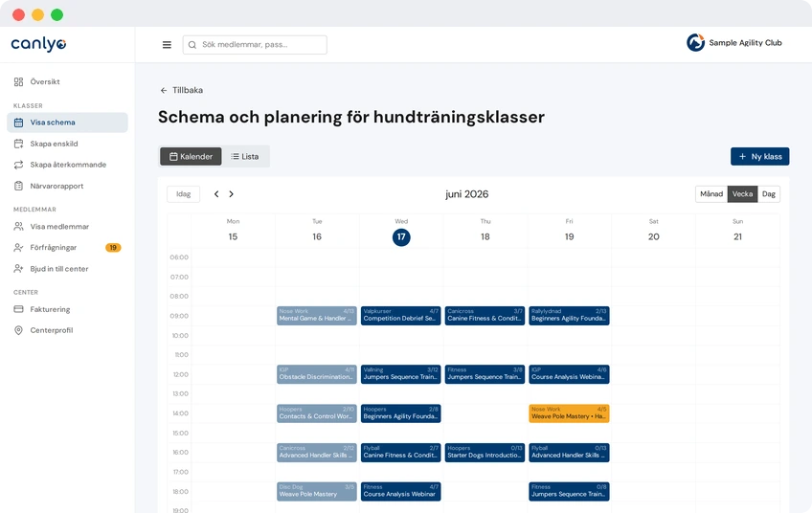Open orange Weave Pole Mastery class Friday
Screen dimensions: 812x513
(x=569, y=413)
